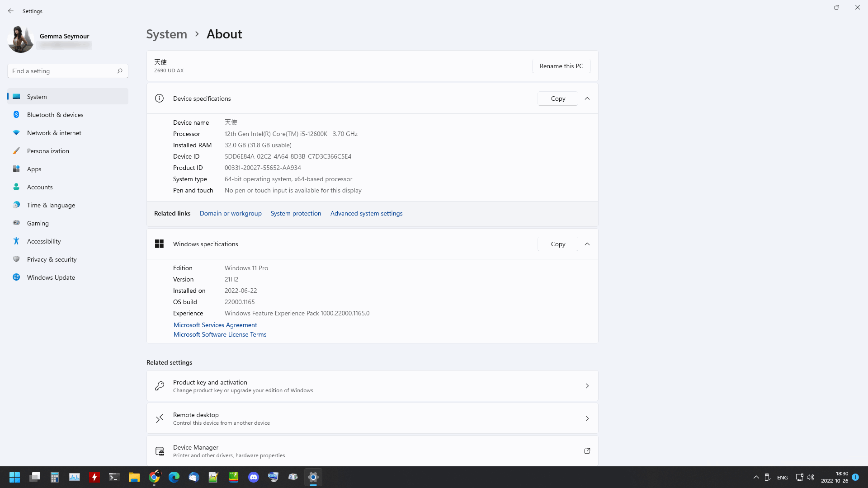The image size is (868, 488).
Task: Open Product key and activation
Action: 373,386
